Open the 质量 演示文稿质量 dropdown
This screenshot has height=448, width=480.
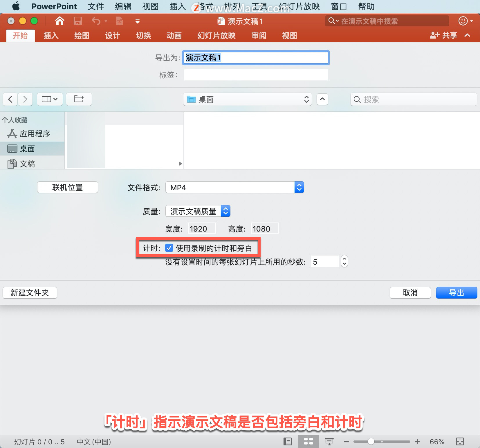click(198, 211)
